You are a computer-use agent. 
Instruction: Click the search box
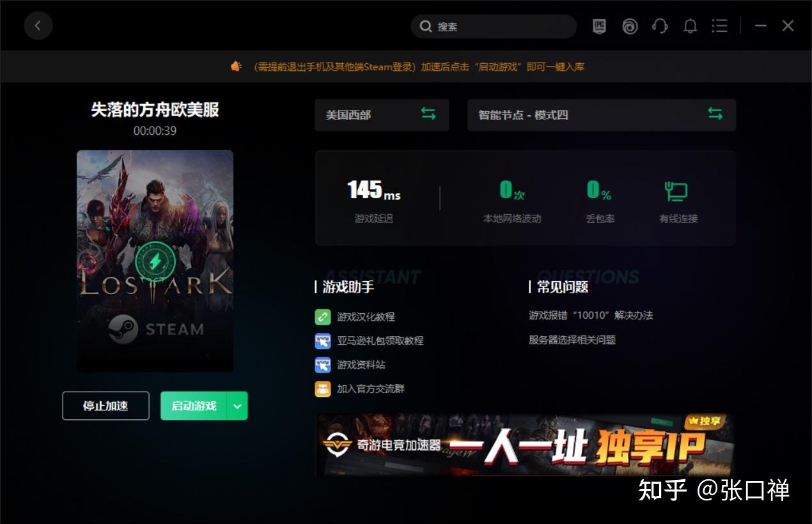point(494,26)
